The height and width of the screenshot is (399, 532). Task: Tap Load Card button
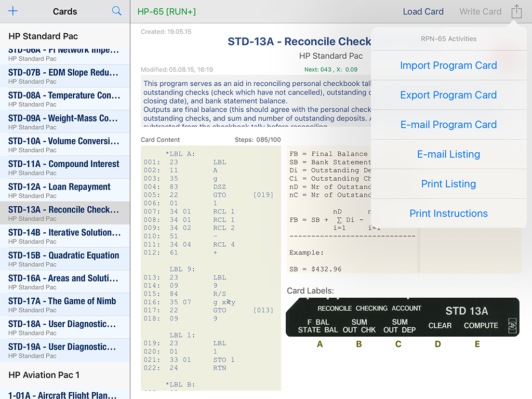pyautogui.click(x=423, y=11)
